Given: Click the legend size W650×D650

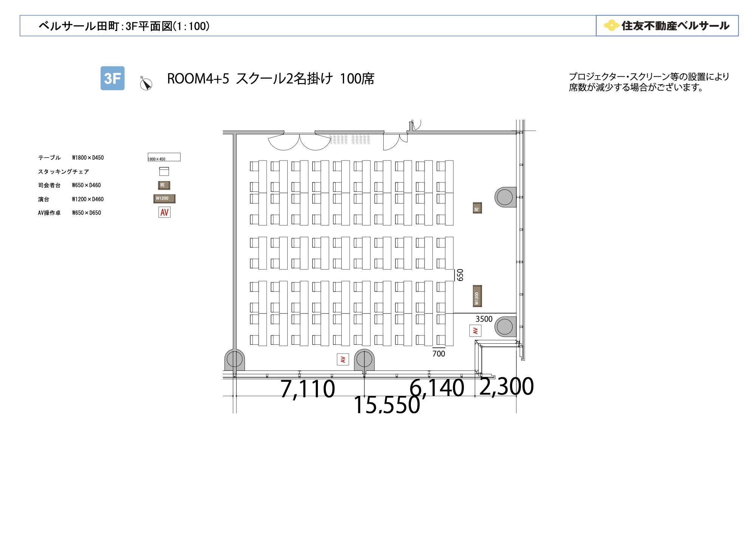Looking at the screenshot, I should (x=87, y=213).
